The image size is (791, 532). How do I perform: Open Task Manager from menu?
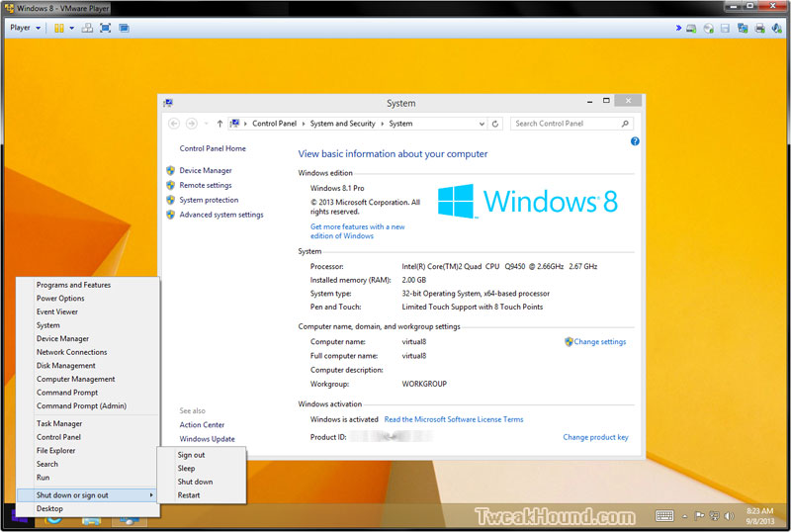coord(59,423)
